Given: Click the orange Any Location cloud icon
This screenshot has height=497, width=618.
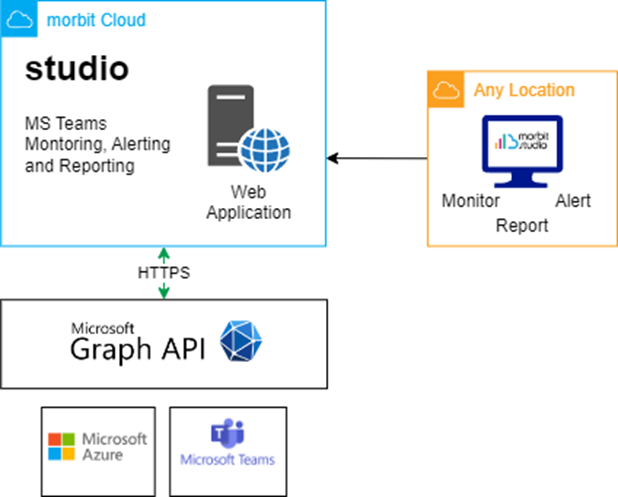Looking at the screenshot, I should click(x=446, y=90).
